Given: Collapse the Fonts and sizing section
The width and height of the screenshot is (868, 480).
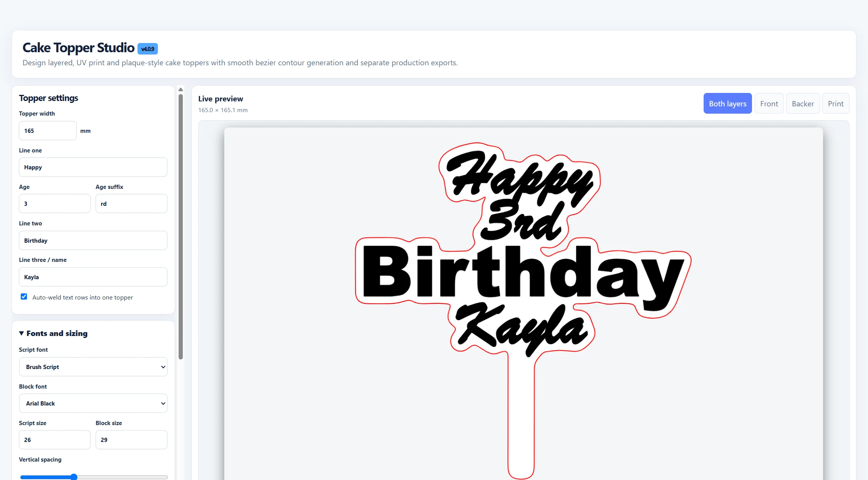Looking at the screenshot, I should pos(53,333).
